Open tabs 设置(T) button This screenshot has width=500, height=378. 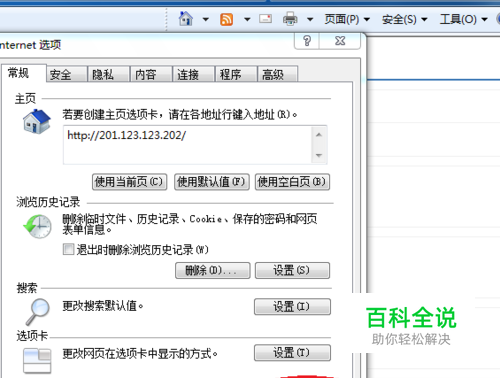tap(292, 353)
